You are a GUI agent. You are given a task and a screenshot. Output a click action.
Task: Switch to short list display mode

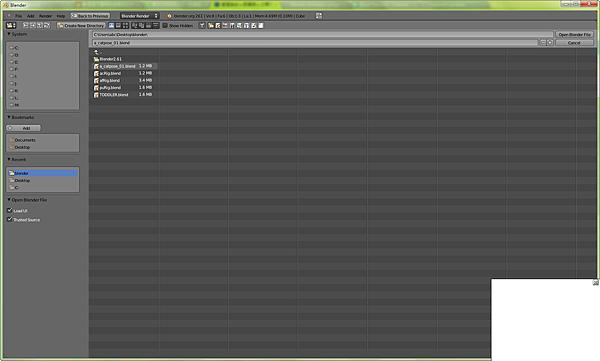point(111,25)
